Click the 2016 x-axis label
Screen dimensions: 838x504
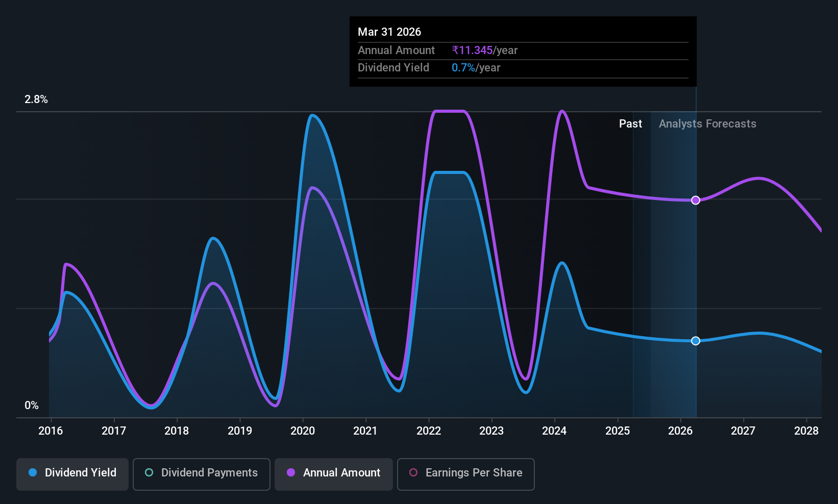51,431
